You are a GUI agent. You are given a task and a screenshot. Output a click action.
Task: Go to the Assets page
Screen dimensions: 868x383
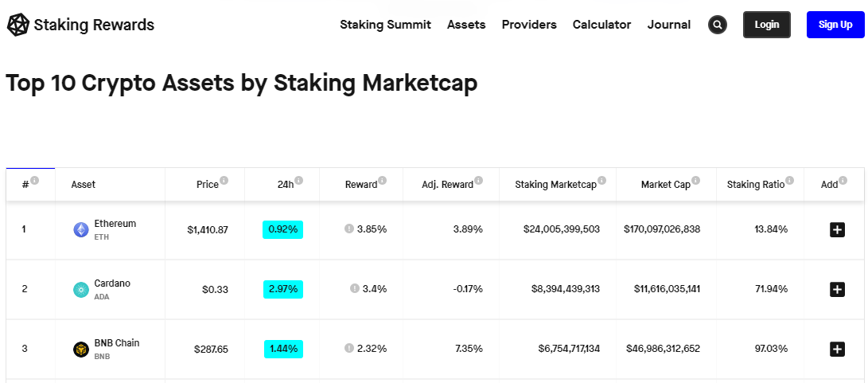click(x=466, y=25)
